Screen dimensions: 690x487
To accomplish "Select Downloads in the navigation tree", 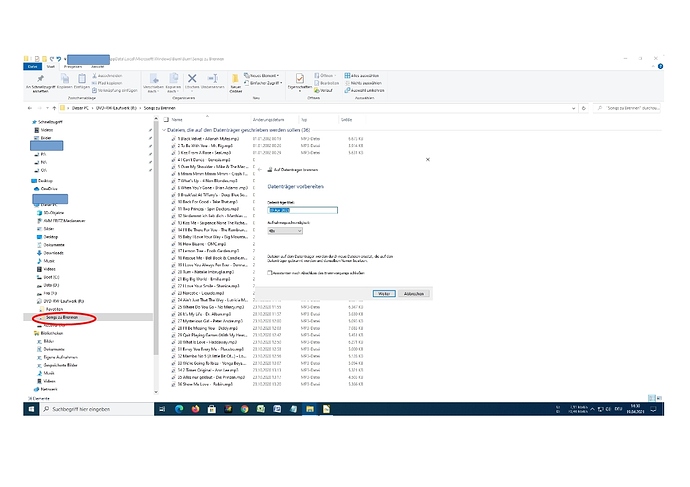I will [x=51, y=253].
